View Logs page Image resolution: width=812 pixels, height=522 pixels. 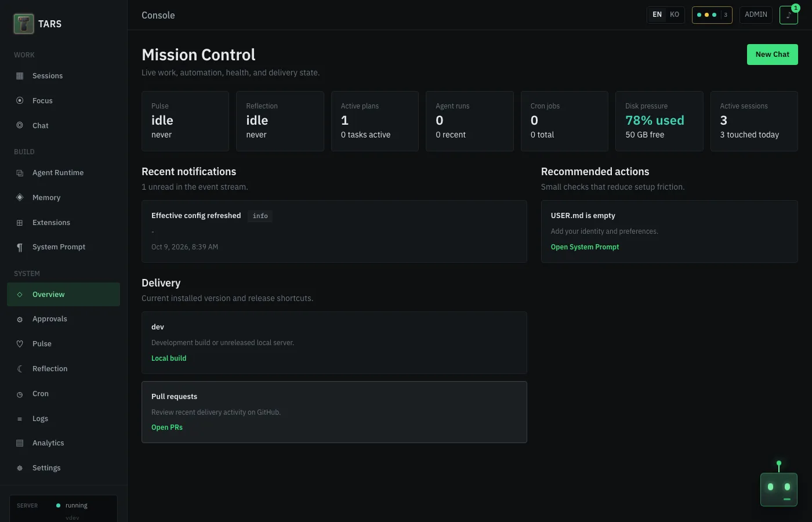click(x=63, y=419)
